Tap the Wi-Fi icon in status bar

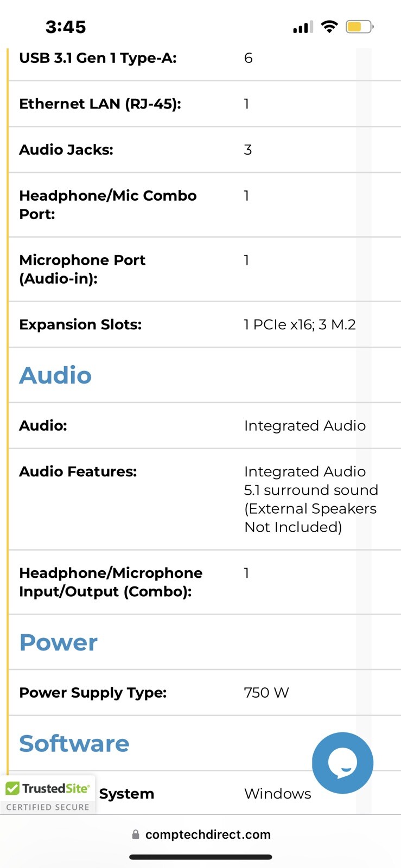pyautogui.click(x=329, y=27)
